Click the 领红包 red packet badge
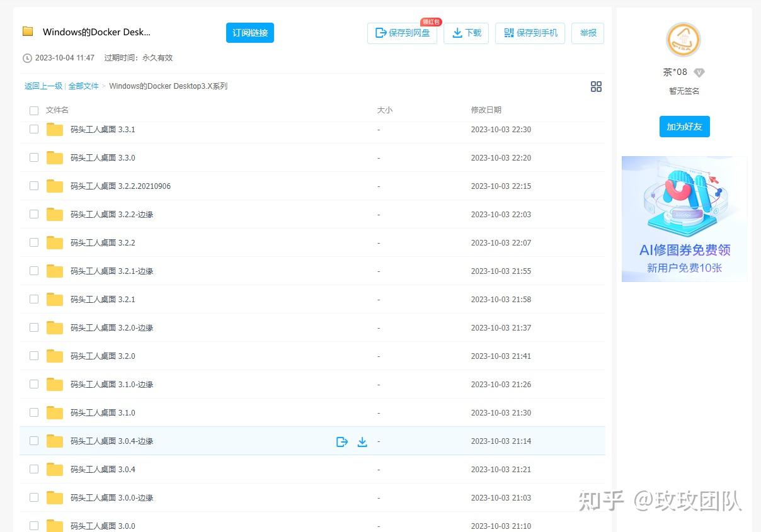This screenshot has height=532, width=761. point(432,21)
